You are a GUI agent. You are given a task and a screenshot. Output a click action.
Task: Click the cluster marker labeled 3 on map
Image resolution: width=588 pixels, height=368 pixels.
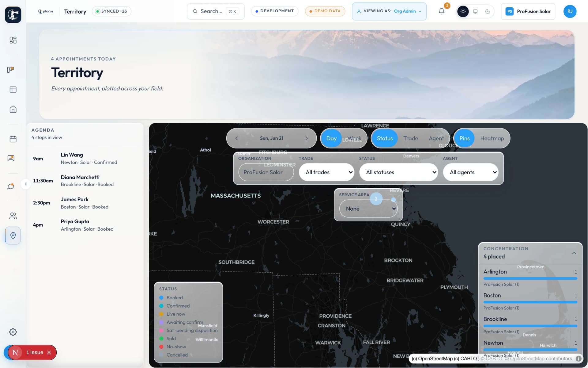click(376, 199)
